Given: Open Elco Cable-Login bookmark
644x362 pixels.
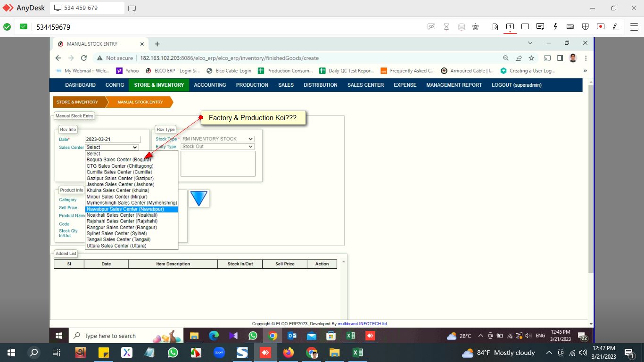Looking at the screenshot, I should [x=229, y=71].
